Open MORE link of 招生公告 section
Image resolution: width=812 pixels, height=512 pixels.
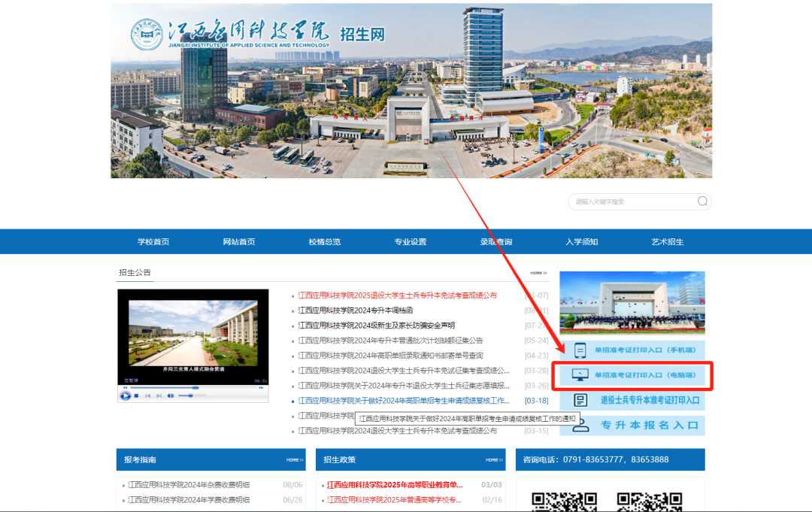538,273
